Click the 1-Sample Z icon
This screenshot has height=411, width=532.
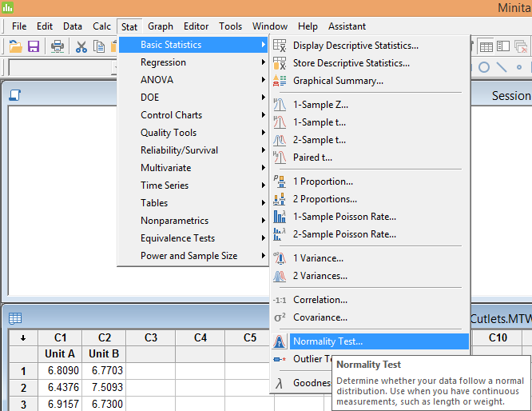(x=280, y=104)
